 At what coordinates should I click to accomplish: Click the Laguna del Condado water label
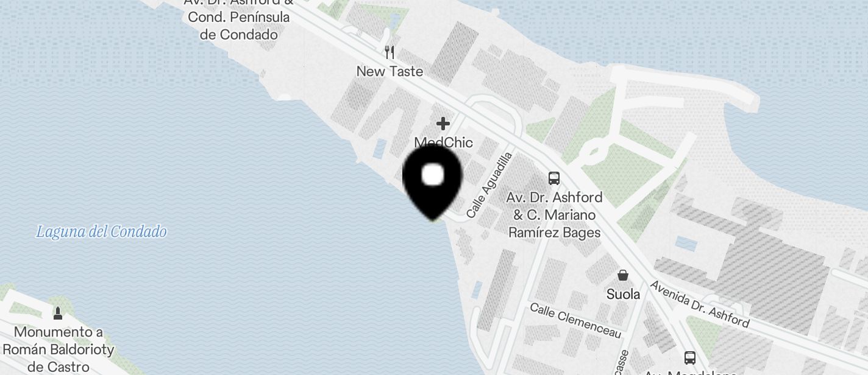coord(101,232)
